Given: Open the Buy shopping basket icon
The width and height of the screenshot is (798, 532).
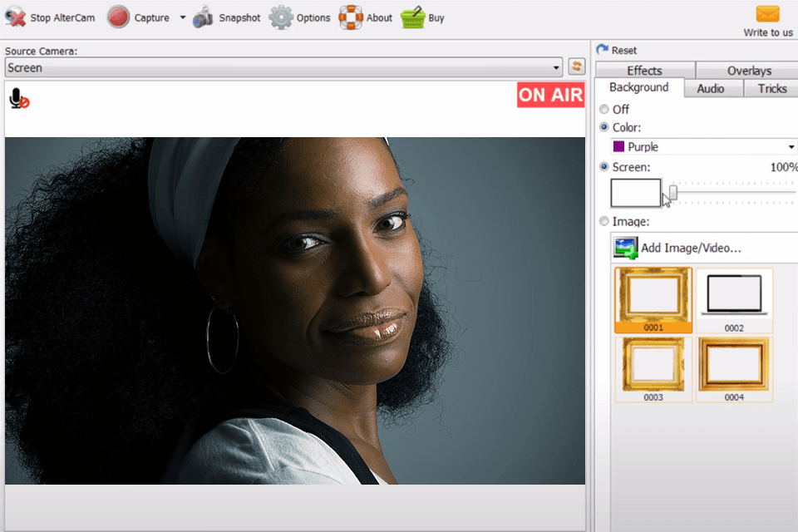Looking at the screenshot, I should (412, 17).
